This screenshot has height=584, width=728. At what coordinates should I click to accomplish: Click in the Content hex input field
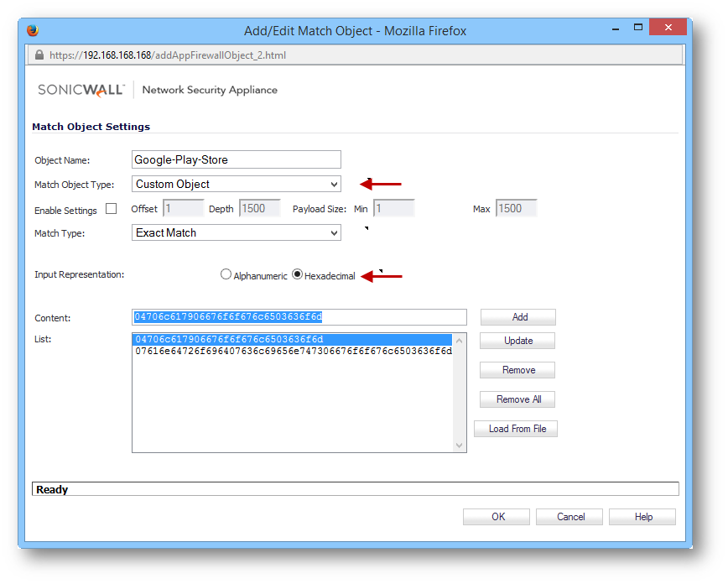click(299, 316)
